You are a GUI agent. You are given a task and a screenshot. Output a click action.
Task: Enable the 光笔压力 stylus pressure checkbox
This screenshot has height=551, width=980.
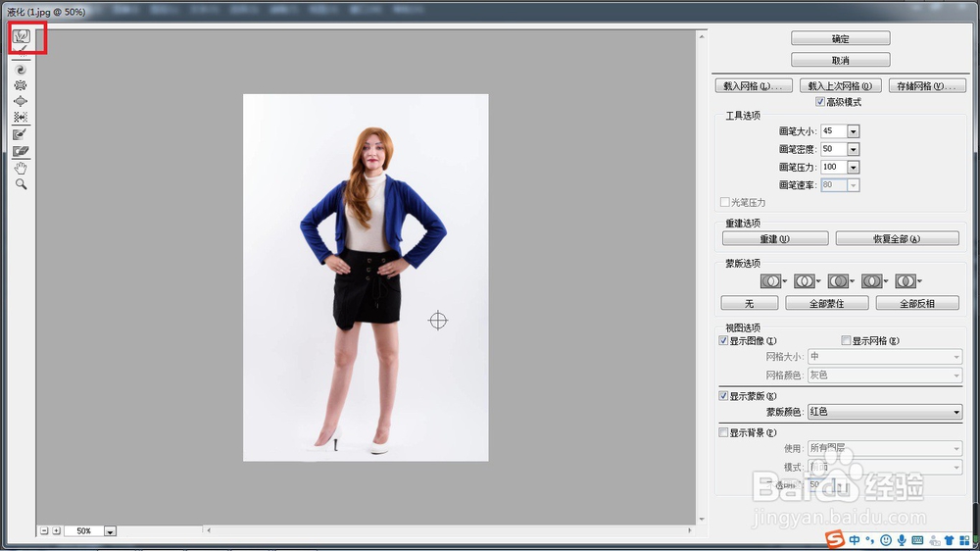[724, 202]
